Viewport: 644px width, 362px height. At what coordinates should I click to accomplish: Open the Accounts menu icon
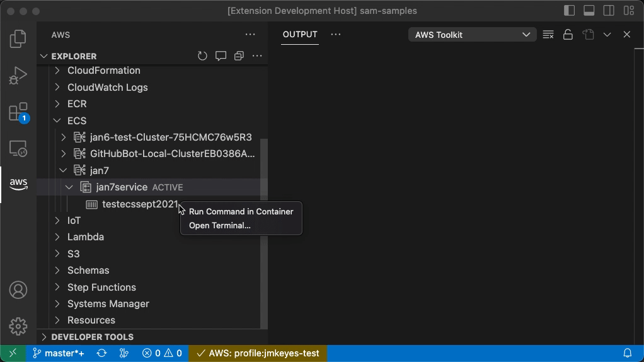pyautogui.click(x=18, y=289)
